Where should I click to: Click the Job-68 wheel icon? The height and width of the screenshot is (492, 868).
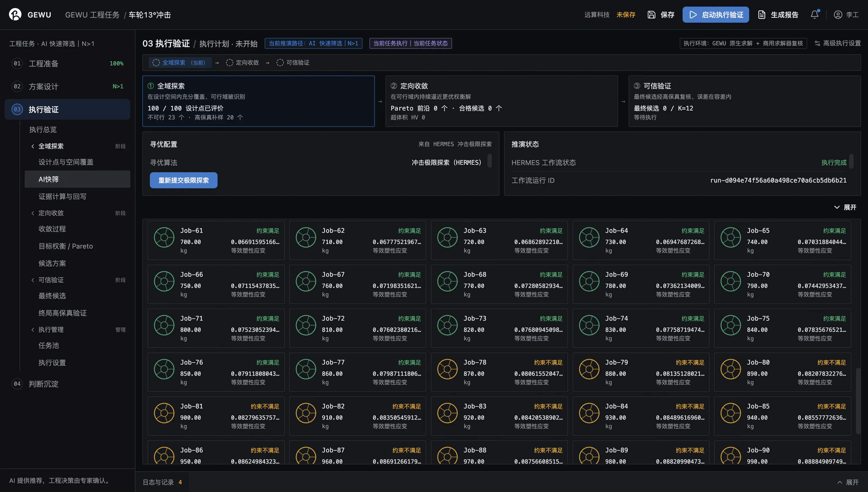(x=447, y=281)
